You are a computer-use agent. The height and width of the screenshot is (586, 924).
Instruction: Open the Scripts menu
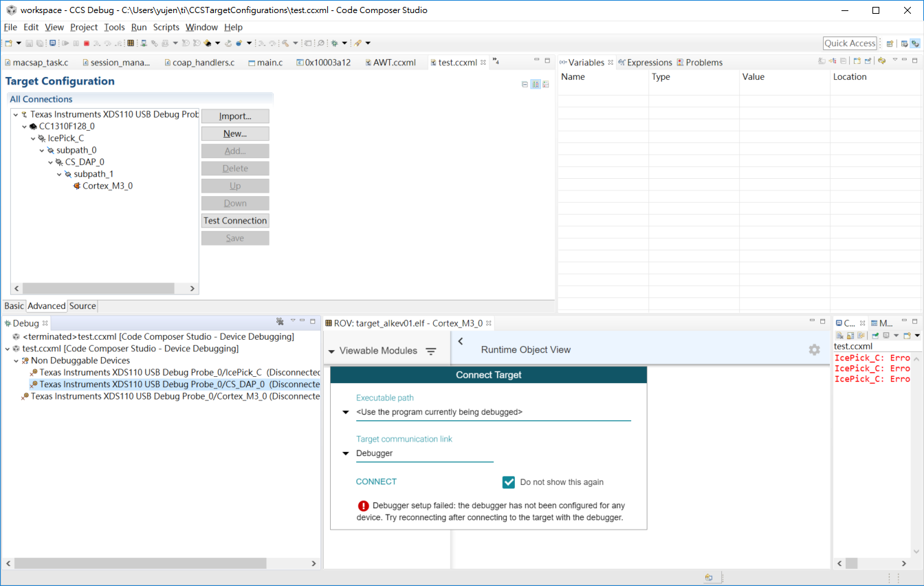pyautogui.click(x=166, y=28)
